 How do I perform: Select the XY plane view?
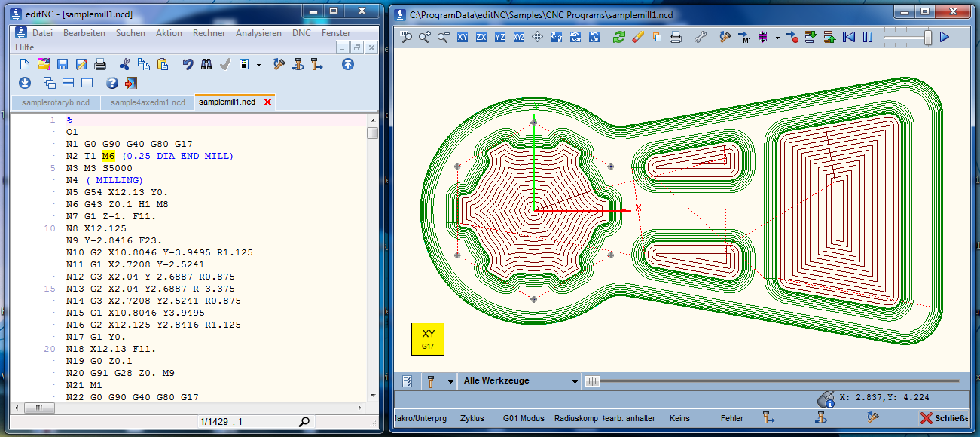tap(463, 37)
